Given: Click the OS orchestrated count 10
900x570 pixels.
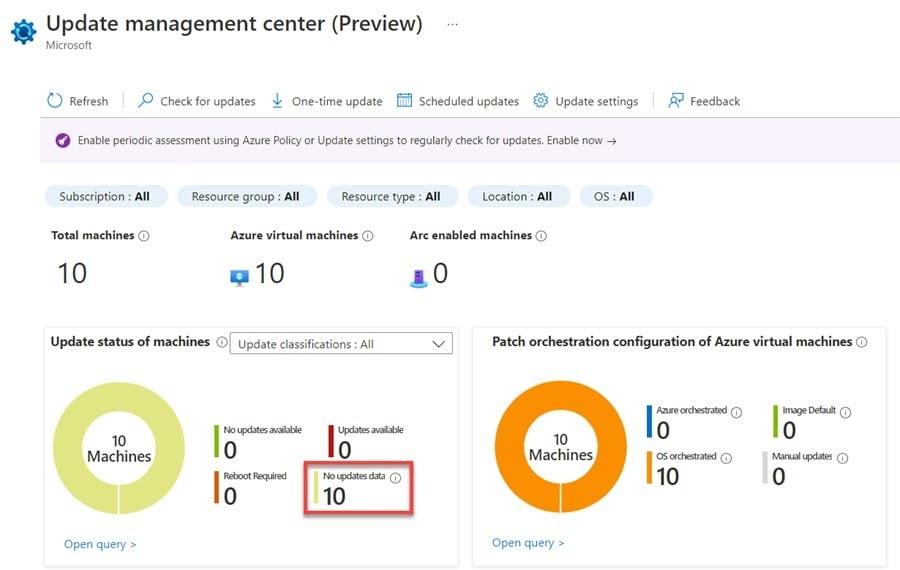Looking at the screenshot, I should pos(668,476).
